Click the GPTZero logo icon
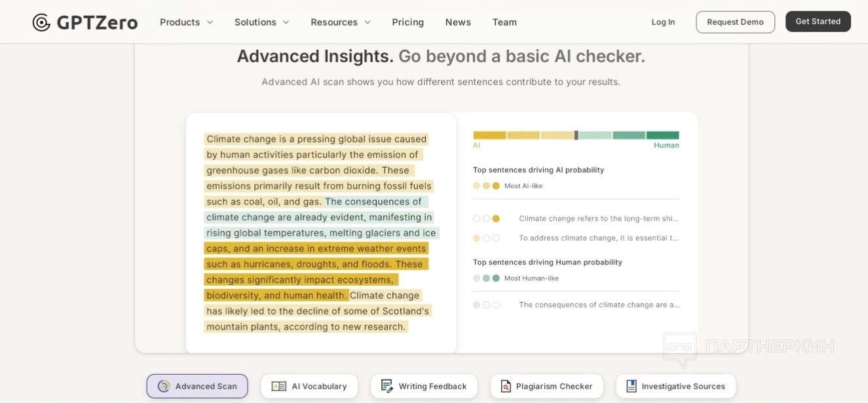The height and width of the screenshot is (403, 868). click(x=41, y=22)
